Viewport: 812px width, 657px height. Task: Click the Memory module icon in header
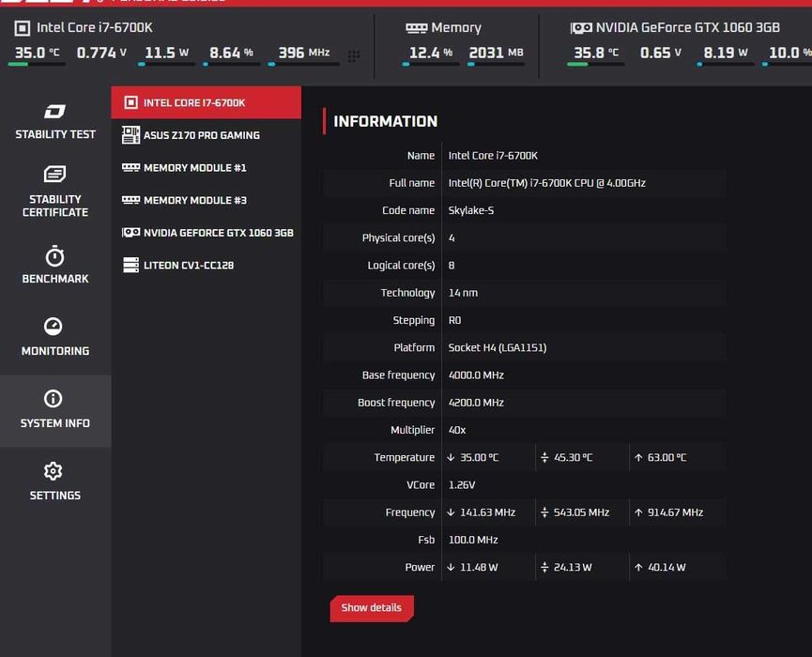pos(417,28)
